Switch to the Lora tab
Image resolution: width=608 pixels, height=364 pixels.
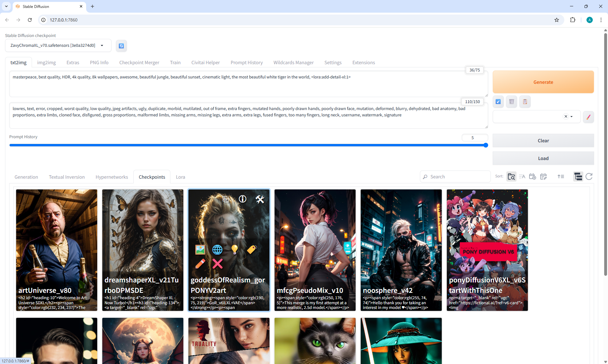180,177
